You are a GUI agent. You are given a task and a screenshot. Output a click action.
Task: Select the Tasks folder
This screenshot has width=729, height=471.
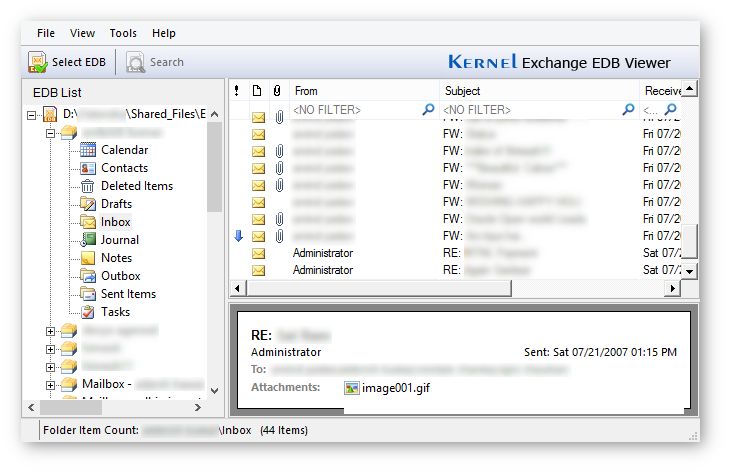pos(115,312)
